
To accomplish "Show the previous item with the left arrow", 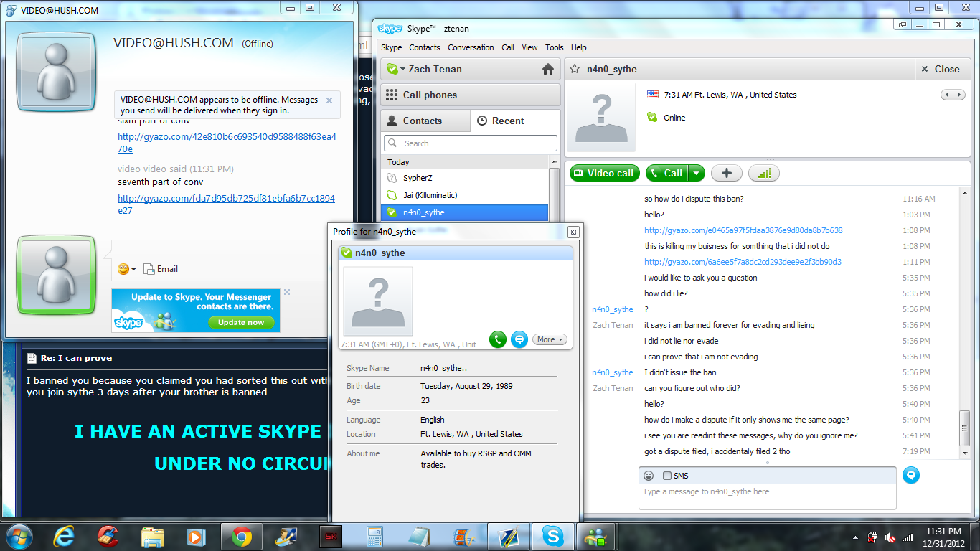I will (x=948, y=95).
